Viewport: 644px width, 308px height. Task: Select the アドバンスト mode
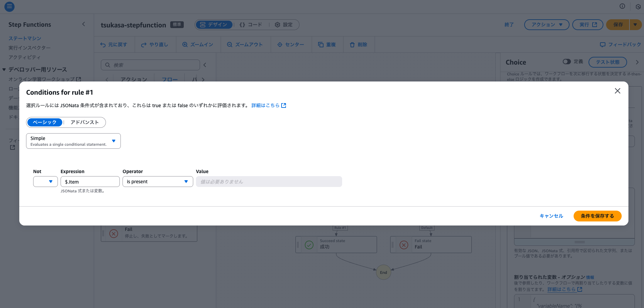click(85, 122)
